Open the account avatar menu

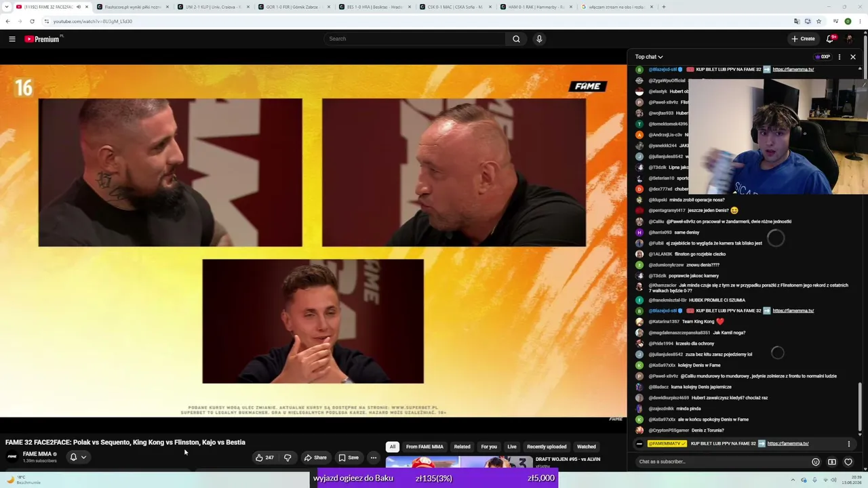pyautogui.click(x=850, y=39)
